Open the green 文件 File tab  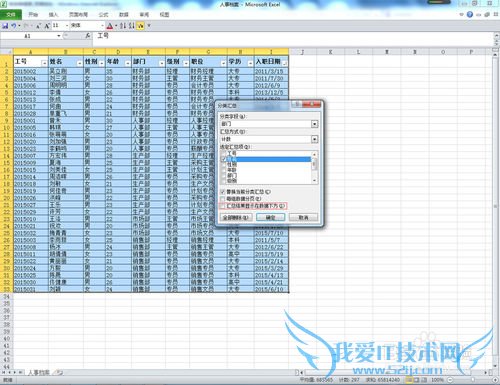tap(11, 15)
